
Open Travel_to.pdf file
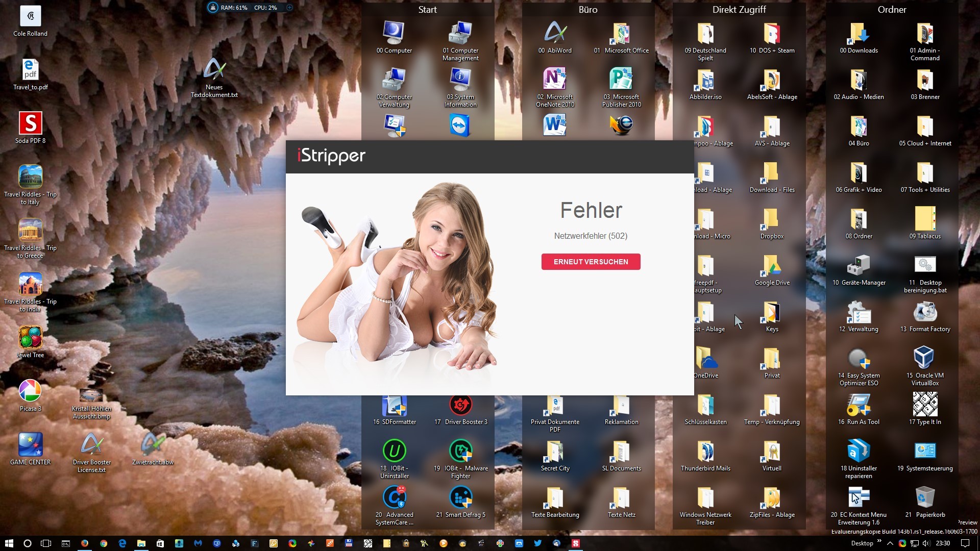tap(30, 70)
